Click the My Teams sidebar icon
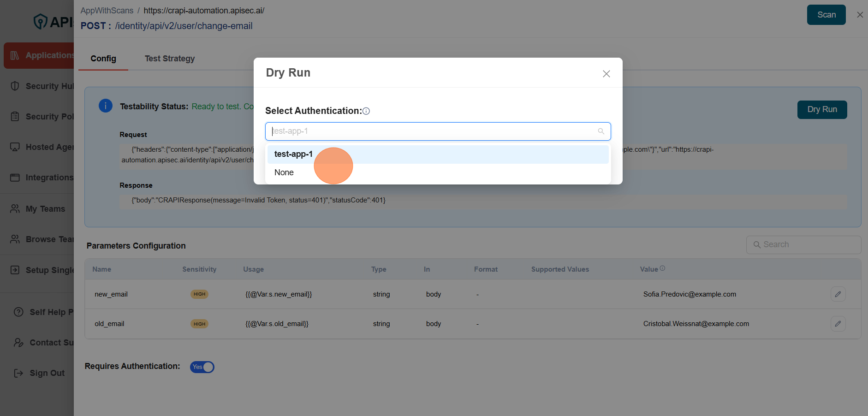 pos(14,208)
